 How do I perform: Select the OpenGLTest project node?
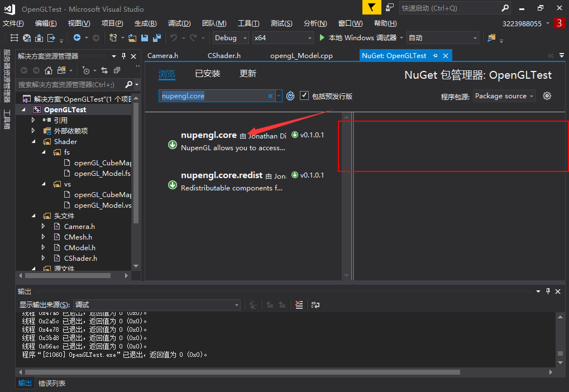pyautogui.click(x=65, y=109)
